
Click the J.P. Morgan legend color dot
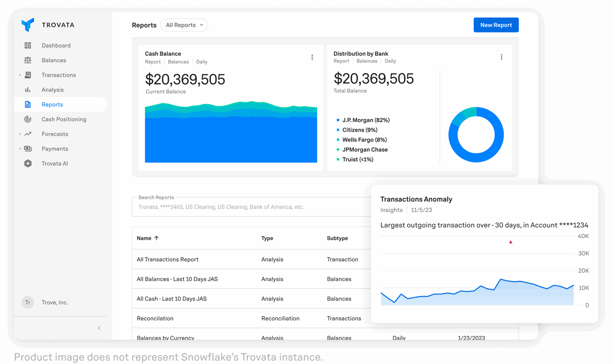tap(338, 120)
